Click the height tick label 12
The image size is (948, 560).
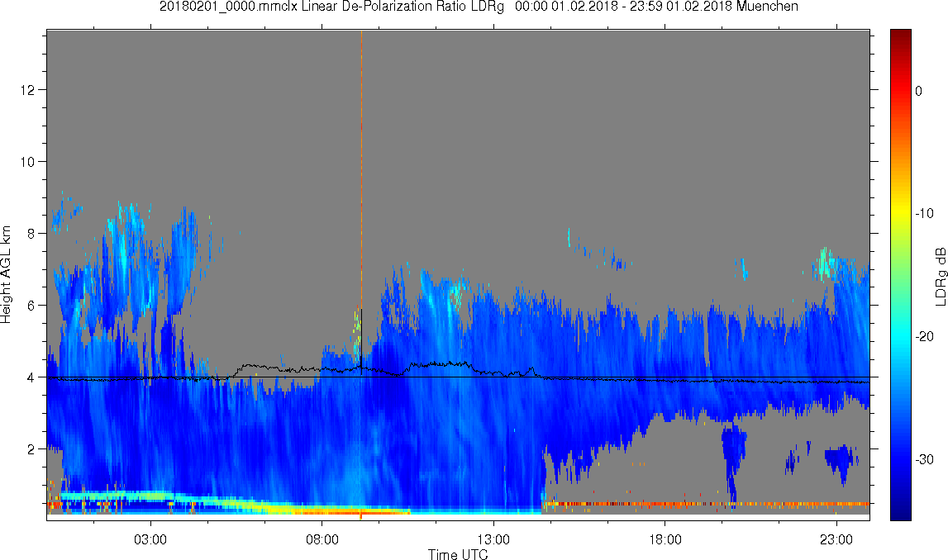pyautogui.click(x=27, y=90)
